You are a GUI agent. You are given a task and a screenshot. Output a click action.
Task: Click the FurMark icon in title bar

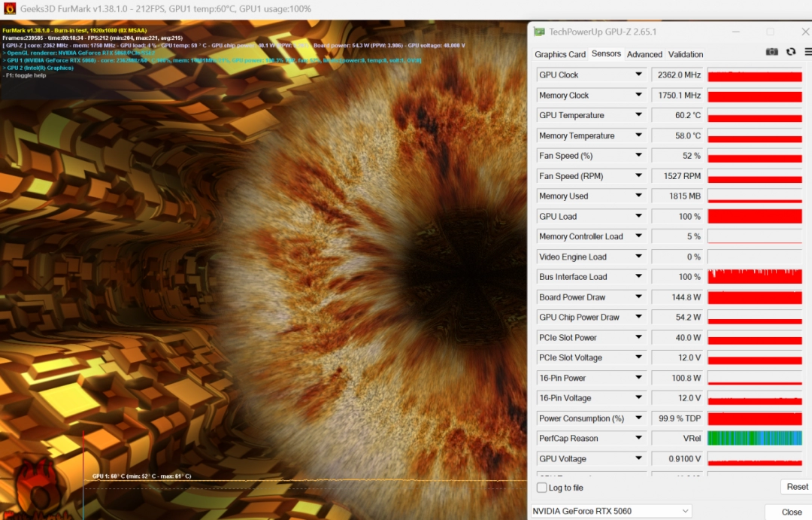pyautogui.click(x=10, y=8)
